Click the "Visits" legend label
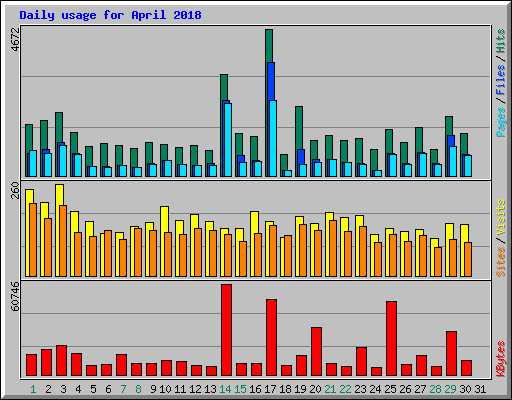The image size is (512, 400). click(x=501, y=217)
